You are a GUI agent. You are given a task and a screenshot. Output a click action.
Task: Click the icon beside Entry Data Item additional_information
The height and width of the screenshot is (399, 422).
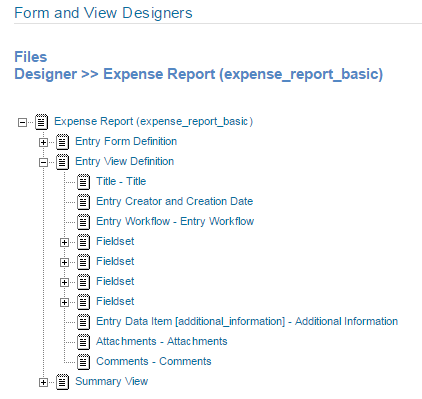point(83,322)
